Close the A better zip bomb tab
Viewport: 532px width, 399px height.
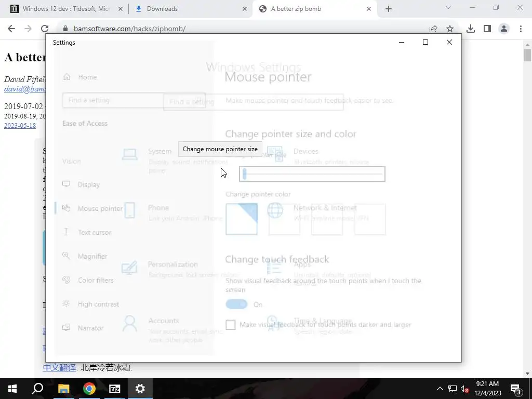click(x=369, y=9)
